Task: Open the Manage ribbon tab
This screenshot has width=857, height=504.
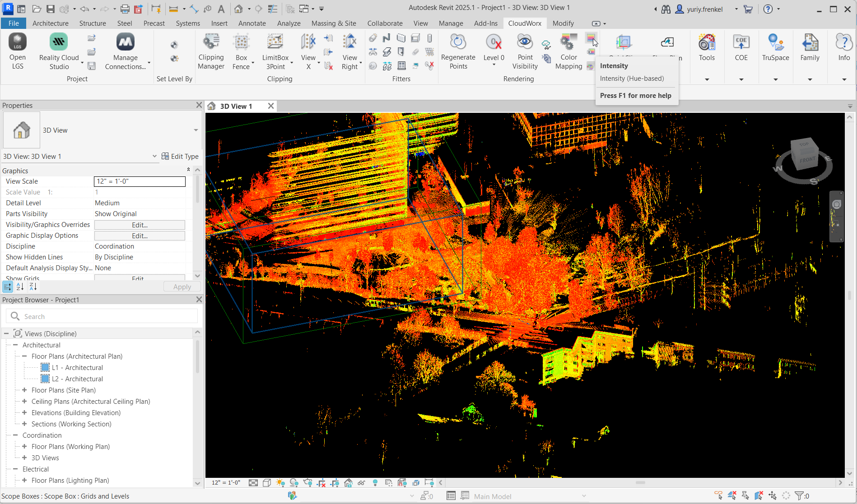Action: click(x=451, y=23)
